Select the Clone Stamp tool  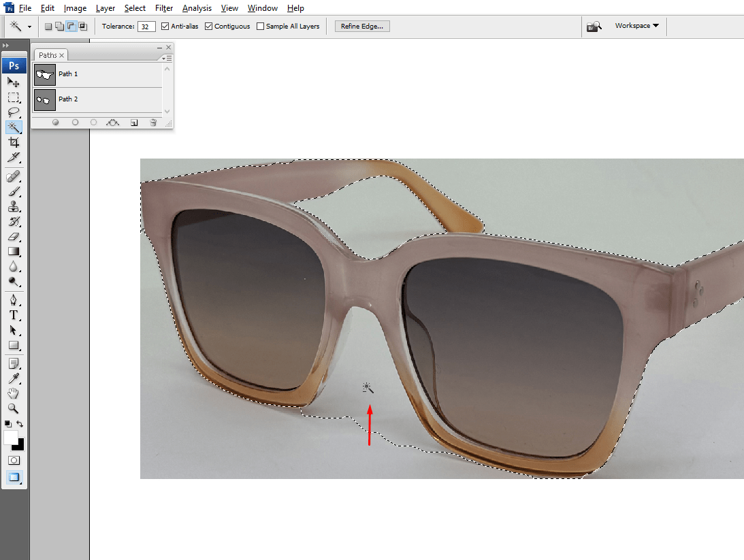[x=14, y=207]
